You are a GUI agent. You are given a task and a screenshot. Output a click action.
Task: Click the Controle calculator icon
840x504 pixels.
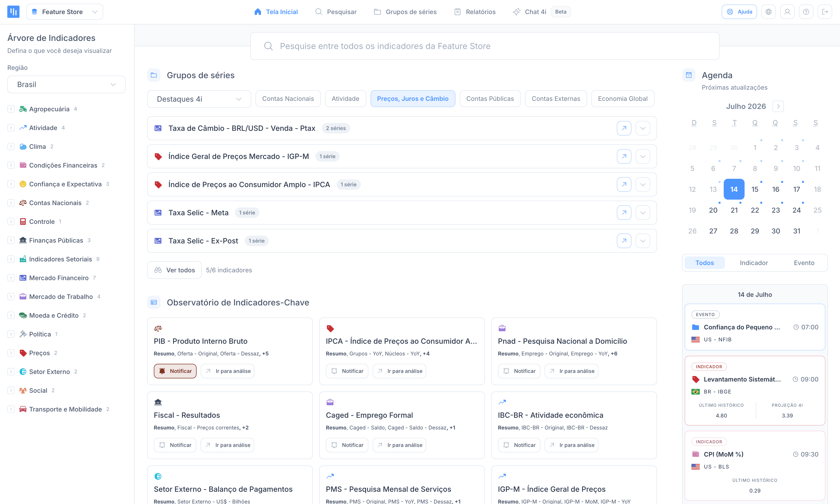pos(23,222)
